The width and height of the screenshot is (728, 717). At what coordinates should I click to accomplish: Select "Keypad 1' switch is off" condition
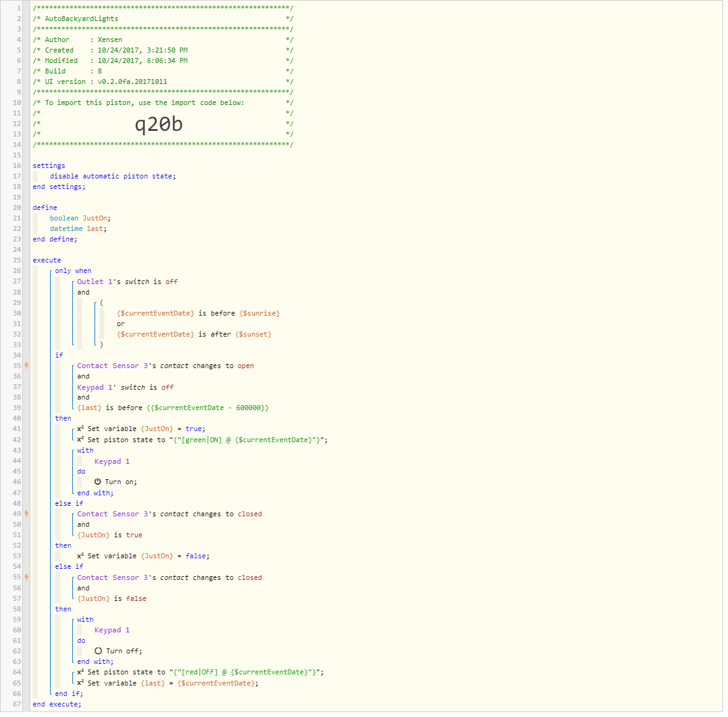(125, 387)
